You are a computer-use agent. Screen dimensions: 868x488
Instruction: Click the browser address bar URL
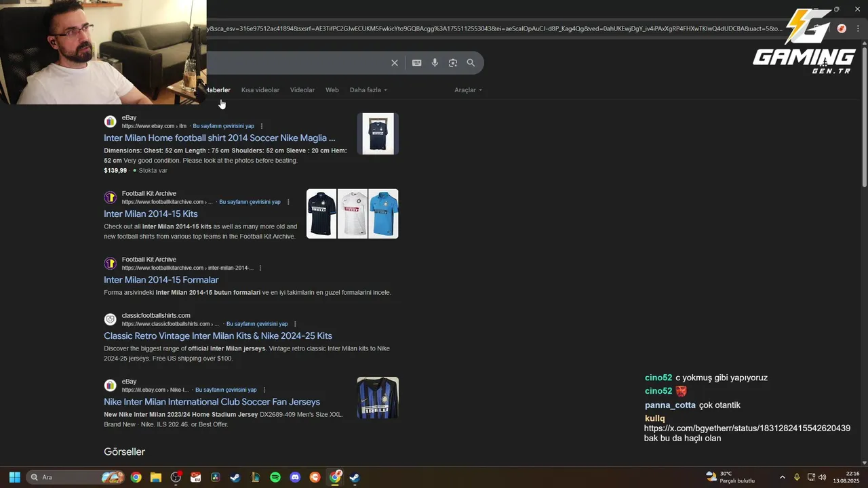point(495,28)
